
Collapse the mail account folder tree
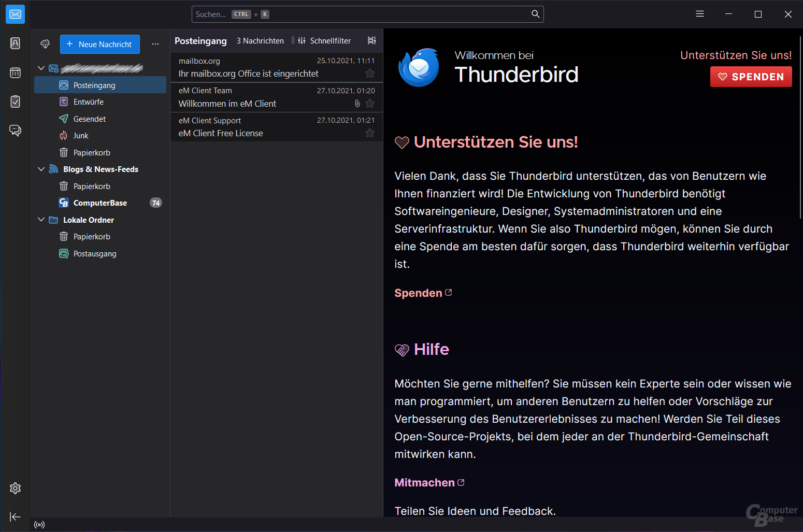coord(41,68)
